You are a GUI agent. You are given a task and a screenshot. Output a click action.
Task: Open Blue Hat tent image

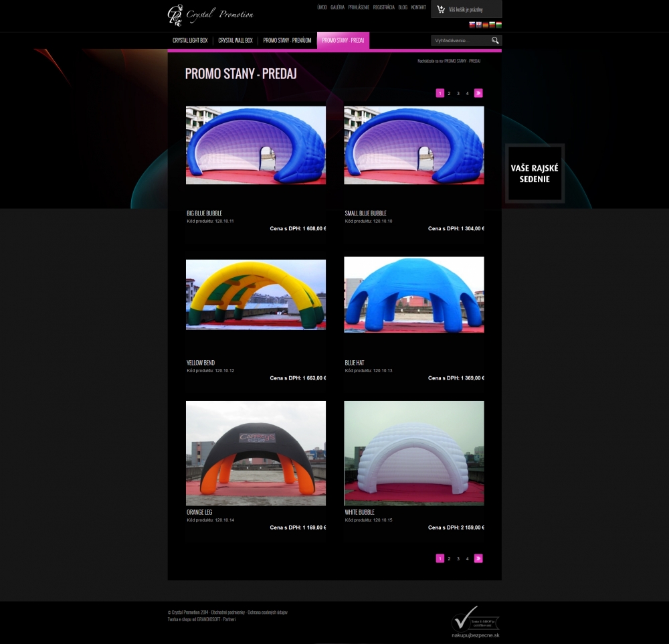[x=414, y=295]
